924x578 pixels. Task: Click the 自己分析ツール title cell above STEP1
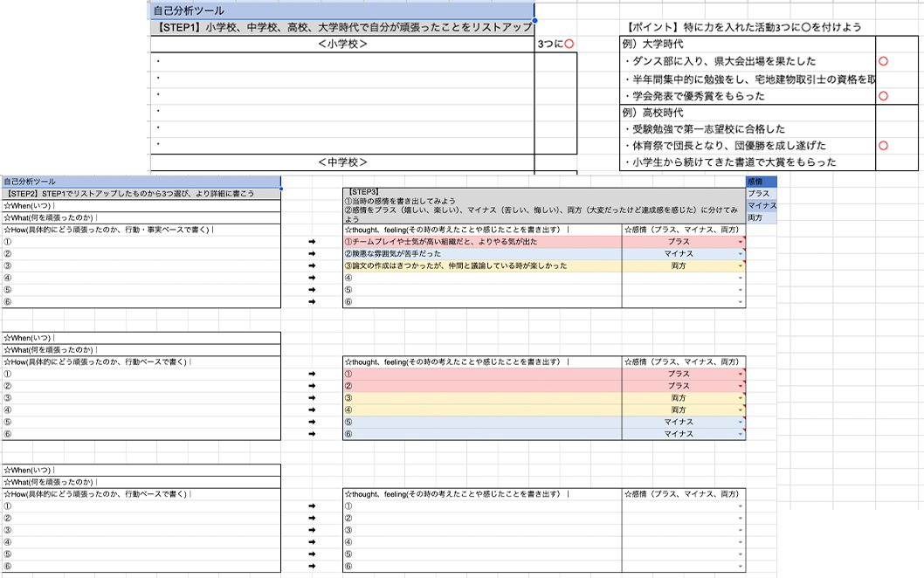342,10
